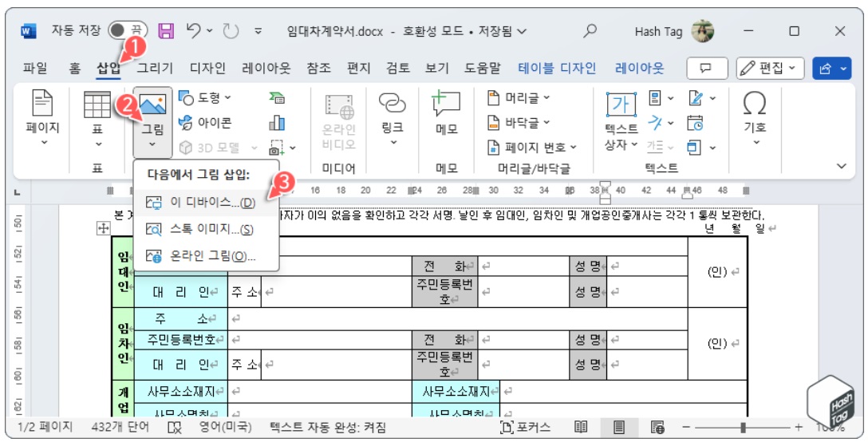Switch to Print Layout view icon
The width and height of the screenshot is (868, 442).
[619, 427]
